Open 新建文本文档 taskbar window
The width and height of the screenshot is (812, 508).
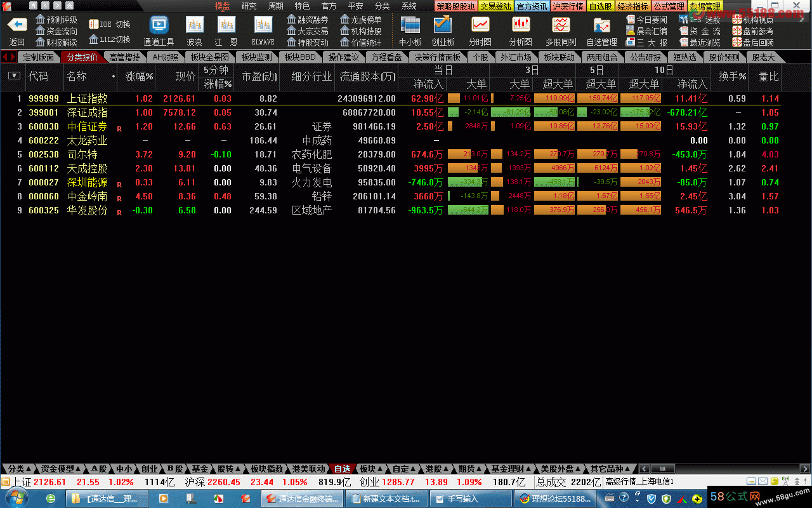(387, 498)
